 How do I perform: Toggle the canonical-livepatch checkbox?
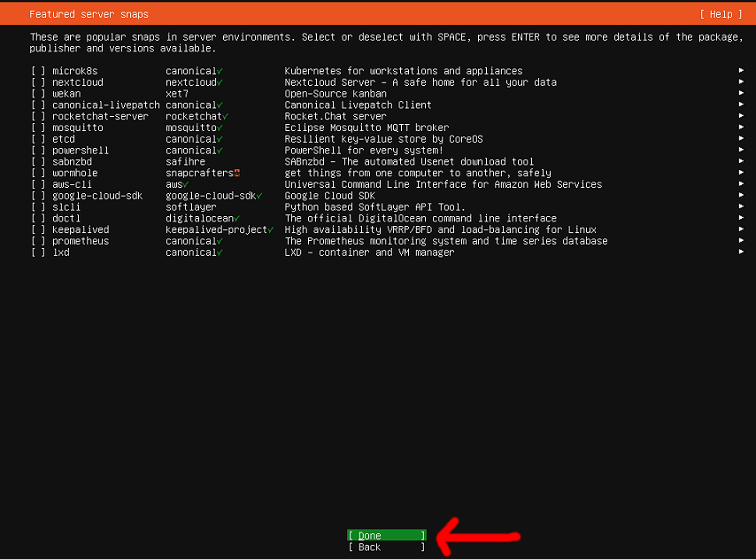(x=38, y=105)
